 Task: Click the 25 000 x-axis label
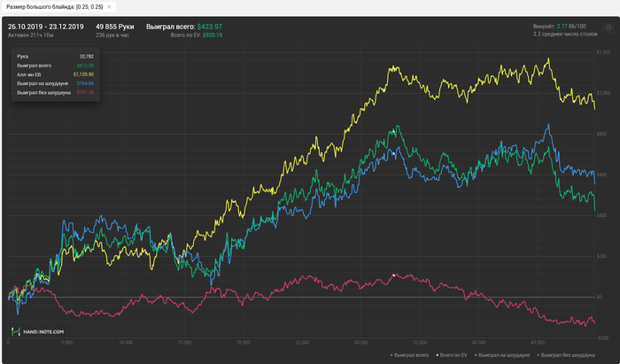pyautogui.click(x=302, y=343)
